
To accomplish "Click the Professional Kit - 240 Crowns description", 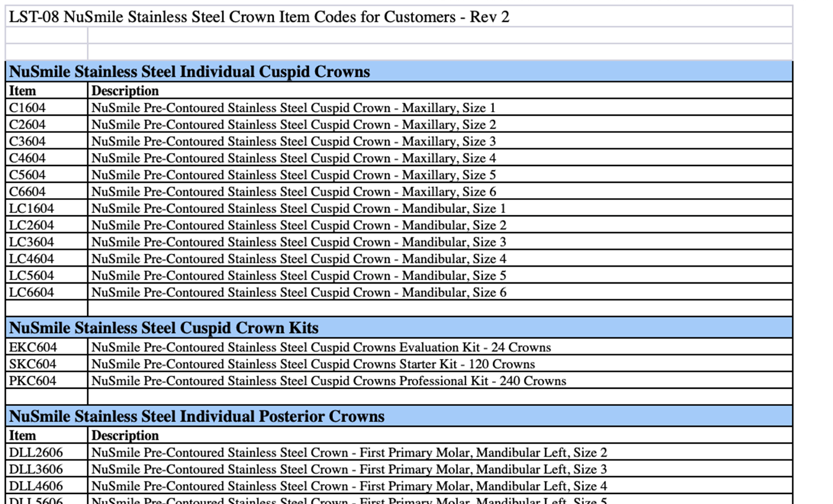I will (440, 381).
